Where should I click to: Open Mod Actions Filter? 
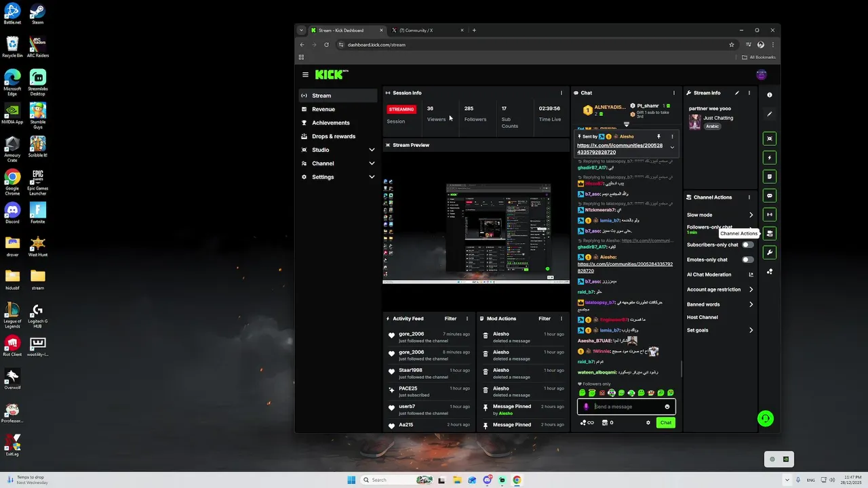click(545, 319)
